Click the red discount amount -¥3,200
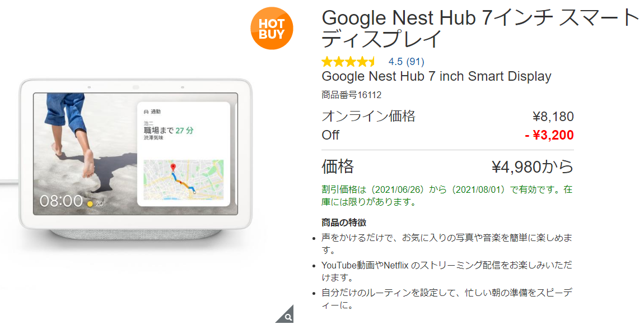 (x=549, y=135)
